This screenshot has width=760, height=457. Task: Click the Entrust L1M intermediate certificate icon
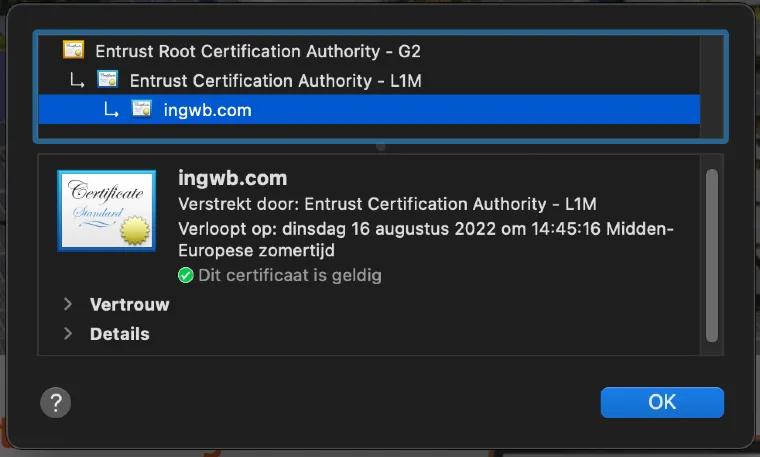click(108, 79)
